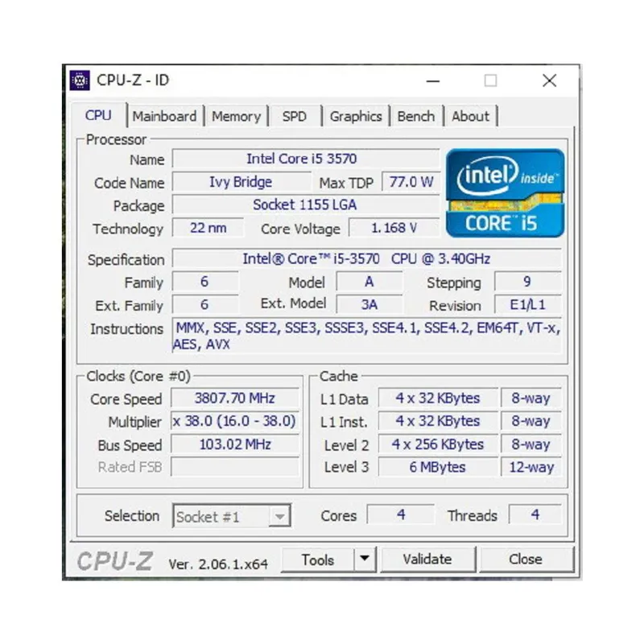Minimize the CPU-Z window

433,81
